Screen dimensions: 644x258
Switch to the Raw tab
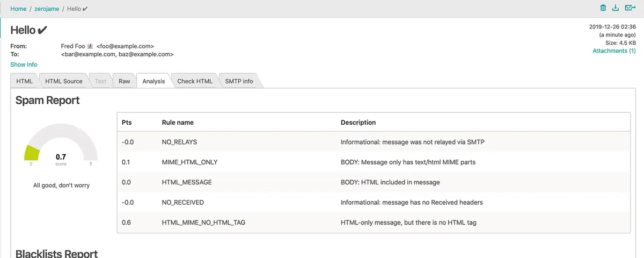tap(125, 81)
